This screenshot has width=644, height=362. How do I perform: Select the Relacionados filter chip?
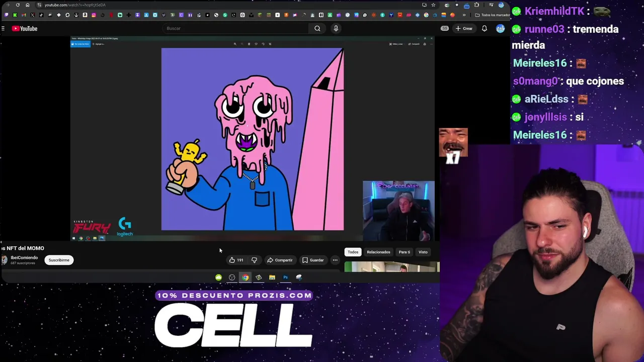click(378, 252)
